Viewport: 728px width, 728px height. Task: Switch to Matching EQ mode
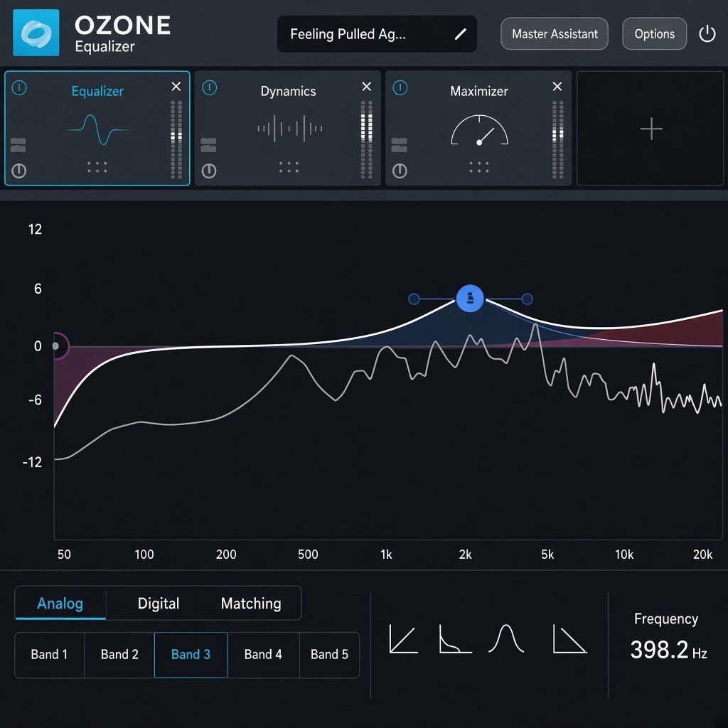[x=251, y=603]
